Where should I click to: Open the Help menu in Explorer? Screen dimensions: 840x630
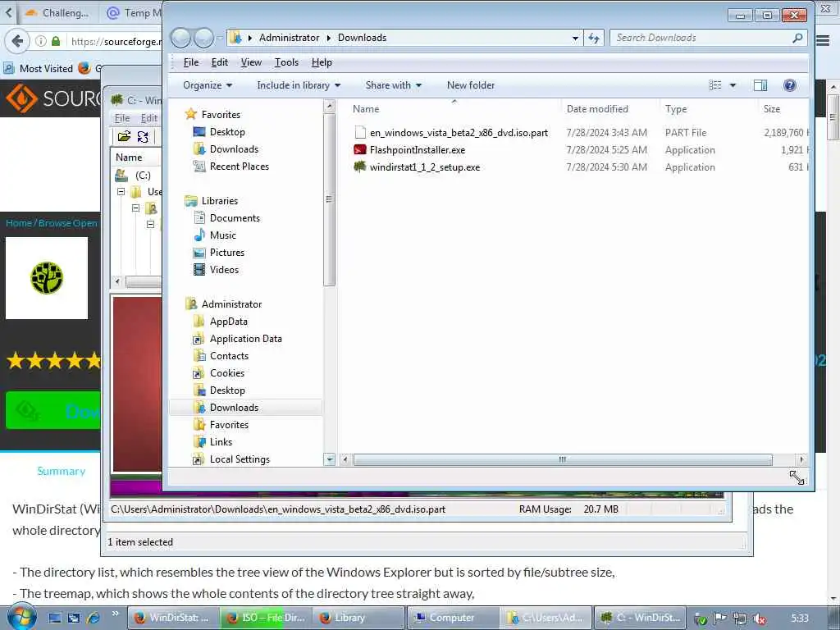click(x=322, y=62)
